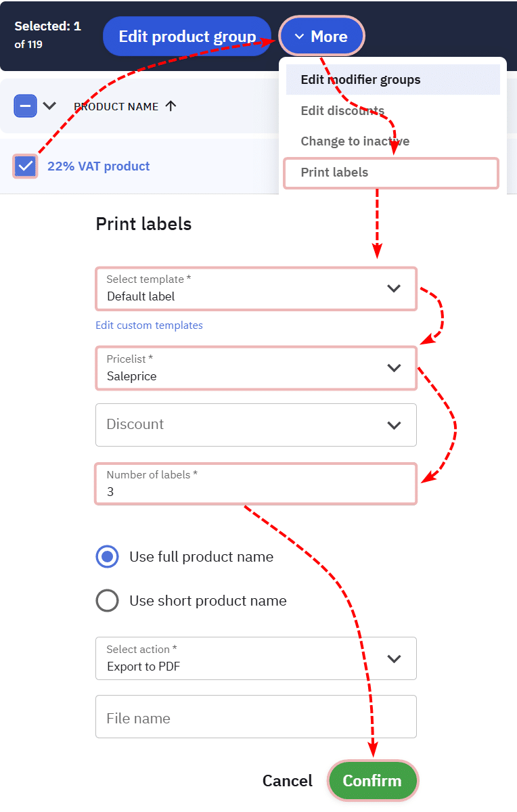Image resolution: width=517 pixels, height=812 pixels.
Task: Confirm the print labels dialog
Action: [x=372, y=781]
